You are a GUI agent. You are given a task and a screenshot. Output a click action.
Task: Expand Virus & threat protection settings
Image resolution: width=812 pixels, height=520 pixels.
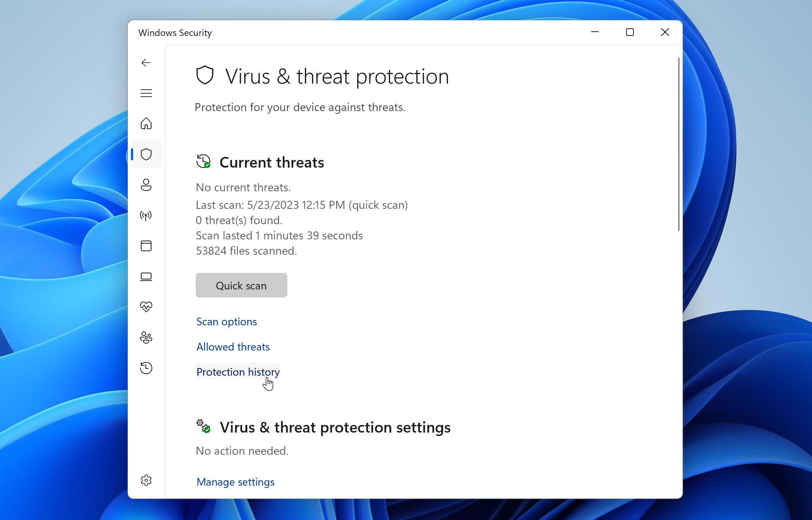coord(235,481)
